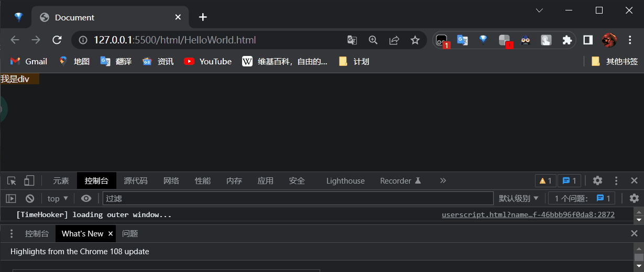Close the What's New drawer tab
Viewport: 644px width, 272px height.
click(111, 234)
